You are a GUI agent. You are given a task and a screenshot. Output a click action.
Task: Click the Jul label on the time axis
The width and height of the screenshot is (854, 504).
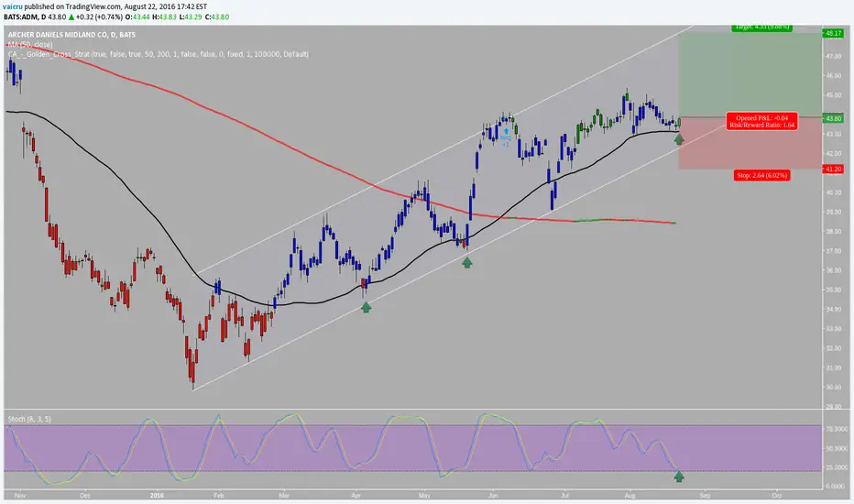[564, 496]
